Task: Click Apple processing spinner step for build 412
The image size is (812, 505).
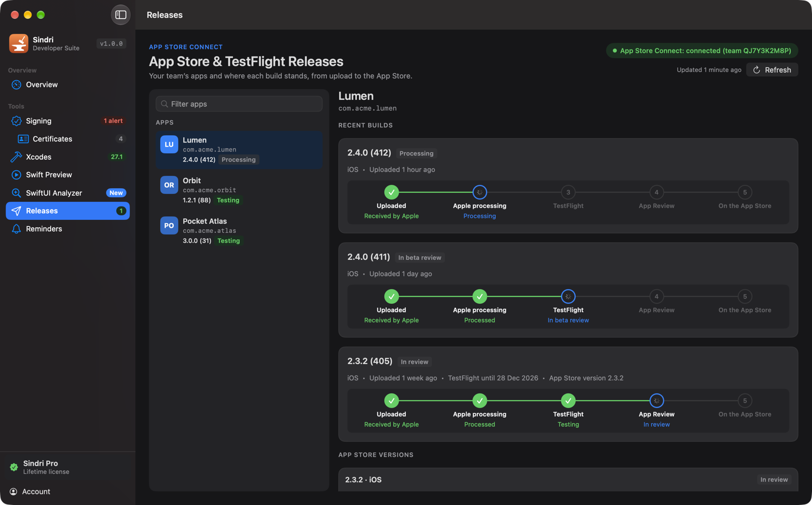Action: coord(480,192)
